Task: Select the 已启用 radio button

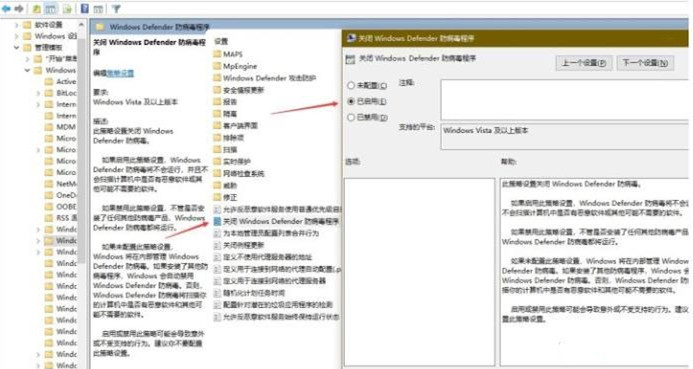Action: click(x=351, y=101)
